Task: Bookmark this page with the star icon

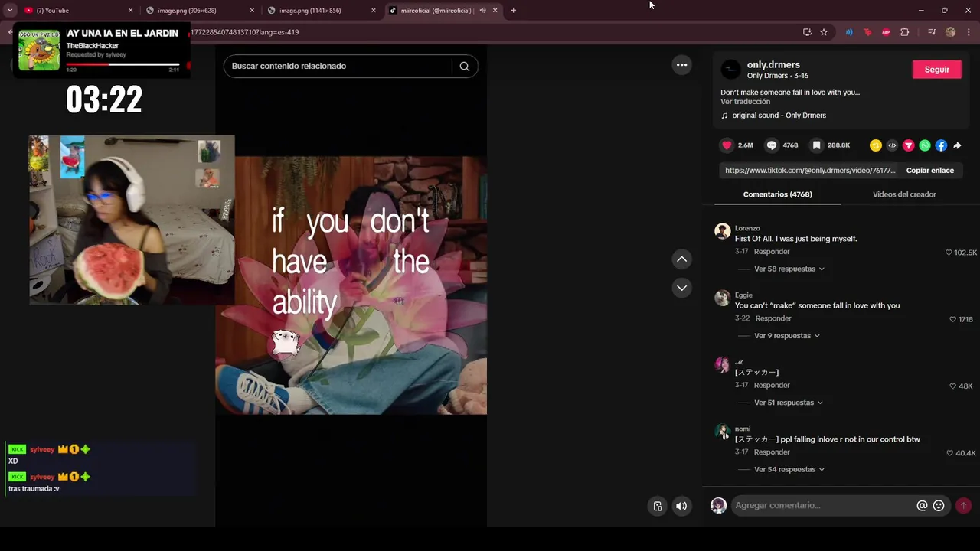Action: tap(824, 32)
